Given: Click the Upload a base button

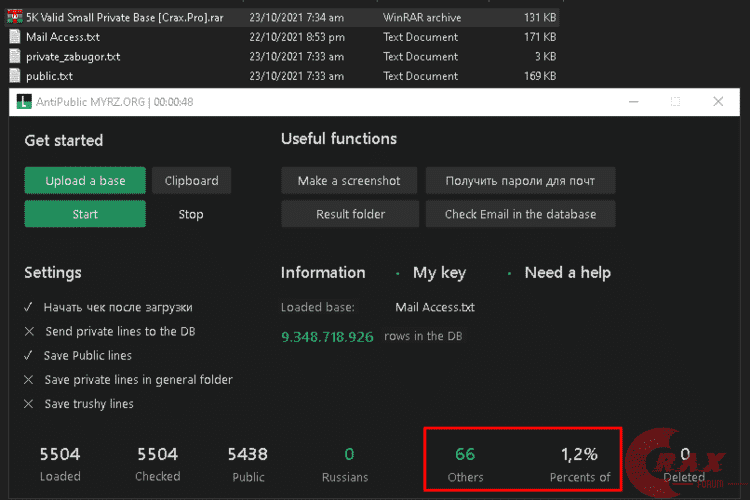Looking at the screenshot, I should [x=85, y=181].
